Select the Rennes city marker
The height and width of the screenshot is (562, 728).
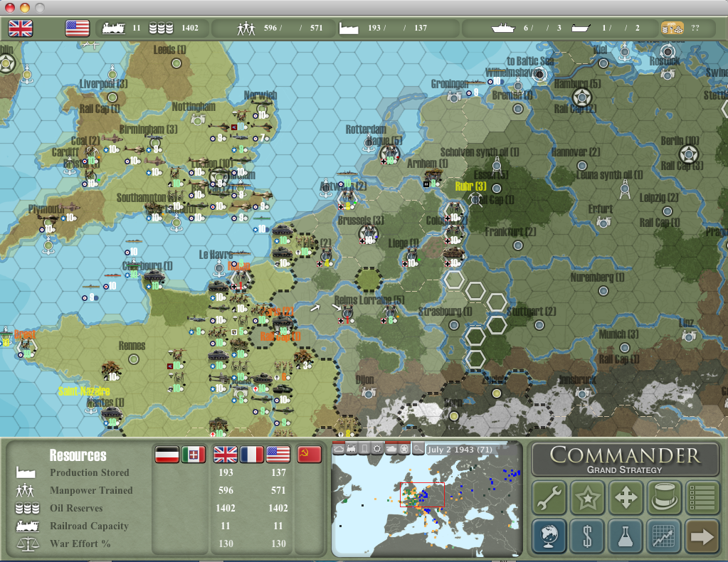(x=134, y=359)
